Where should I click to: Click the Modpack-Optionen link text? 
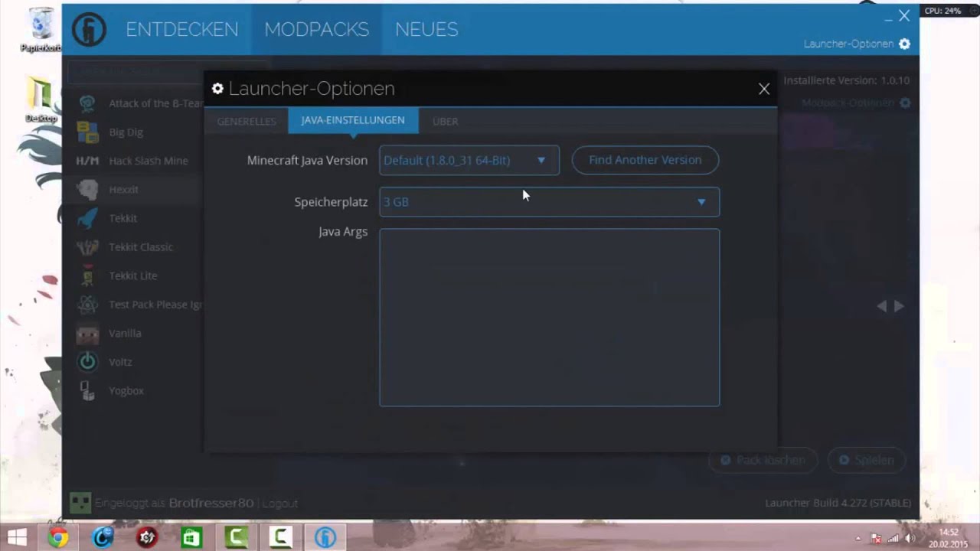pyautogui.click(x=848, y=103)
